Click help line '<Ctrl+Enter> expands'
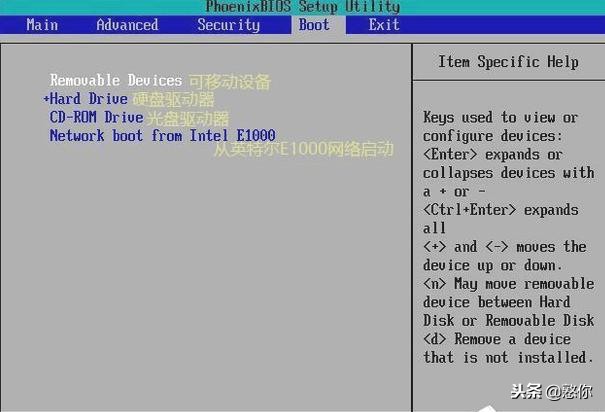This screenshot has width=605, height=412. click(x=500, y=210)
